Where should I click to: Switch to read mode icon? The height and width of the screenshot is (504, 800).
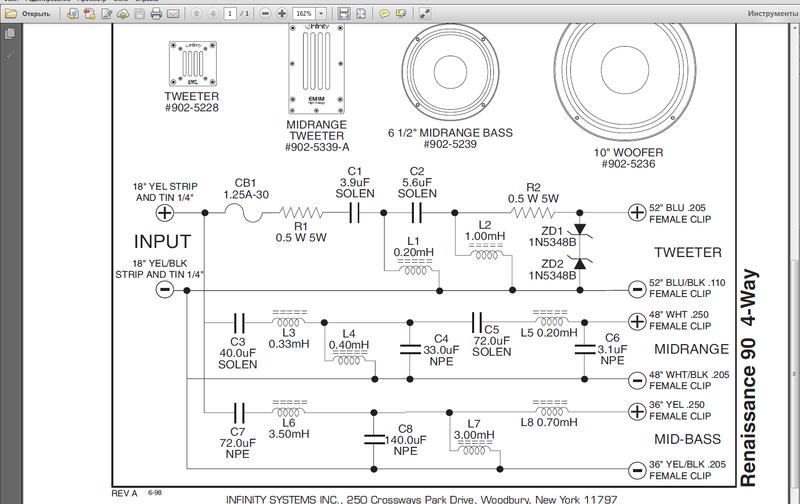pyautogui.click(x=424, y=14)
